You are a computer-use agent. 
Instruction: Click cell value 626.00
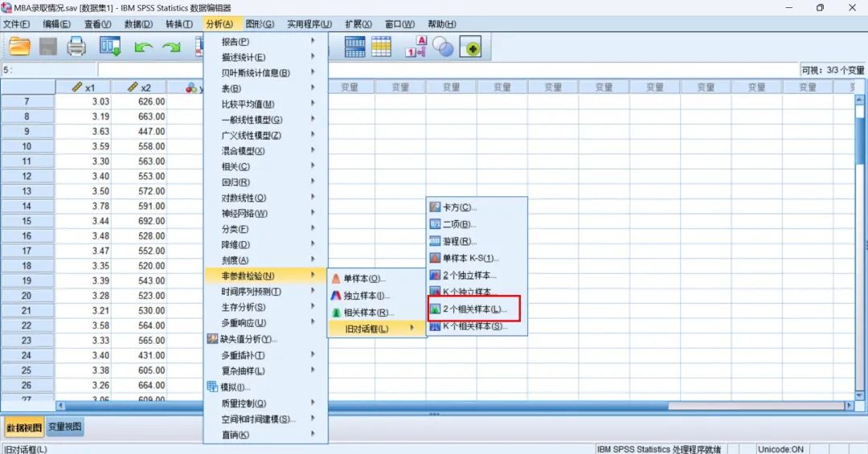(x=139, y=101)
